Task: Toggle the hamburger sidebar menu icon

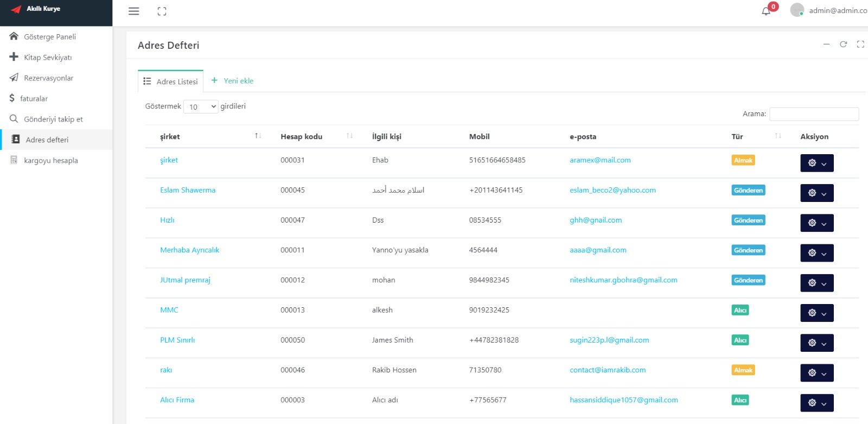Action: pyautogui.click(x=133, y=11)
